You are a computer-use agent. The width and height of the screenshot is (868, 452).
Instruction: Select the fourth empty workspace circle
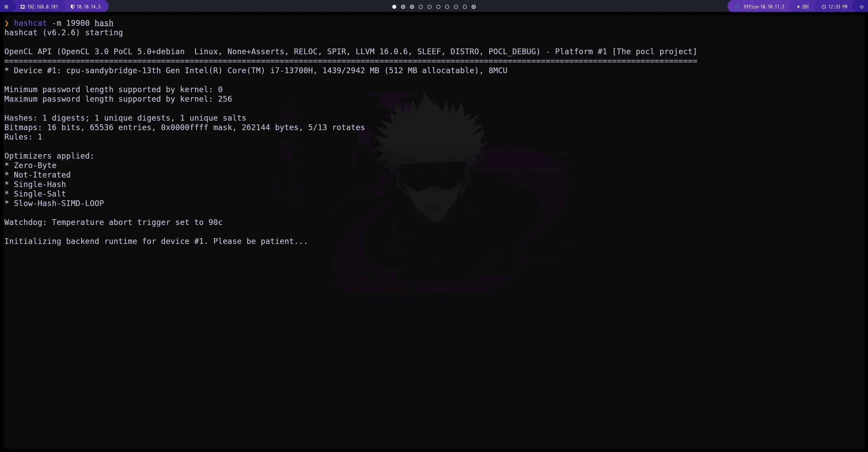click(421, 7)
